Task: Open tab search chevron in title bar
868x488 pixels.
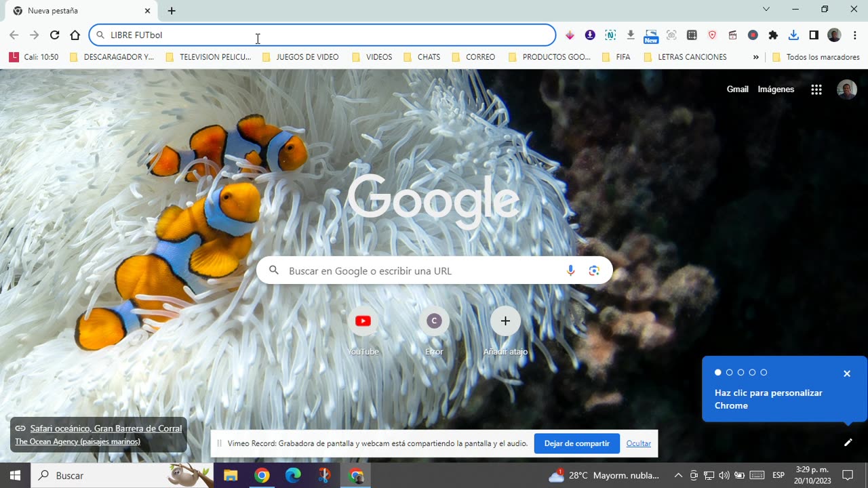Action: pos(766,9)
